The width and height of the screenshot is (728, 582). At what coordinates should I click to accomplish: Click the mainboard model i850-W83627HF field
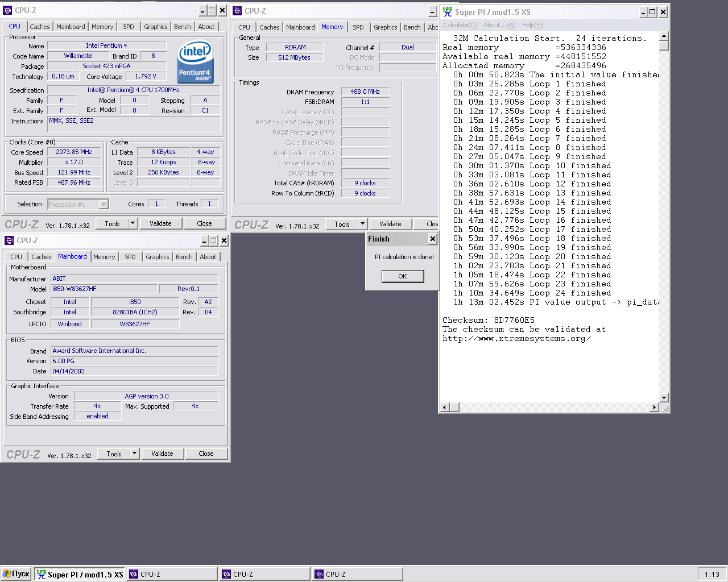pos(104,289)
